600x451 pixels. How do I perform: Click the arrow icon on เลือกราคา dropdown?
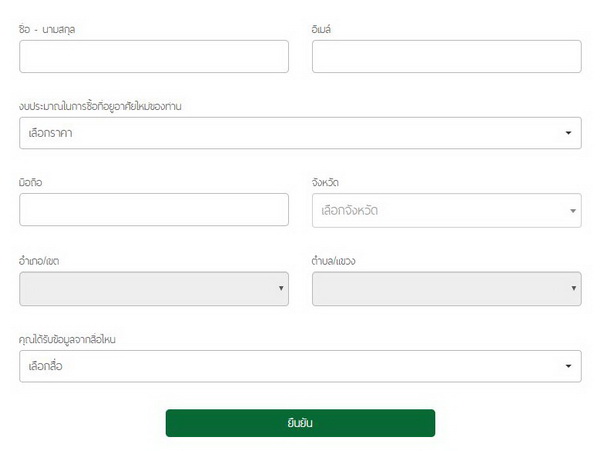568,133
